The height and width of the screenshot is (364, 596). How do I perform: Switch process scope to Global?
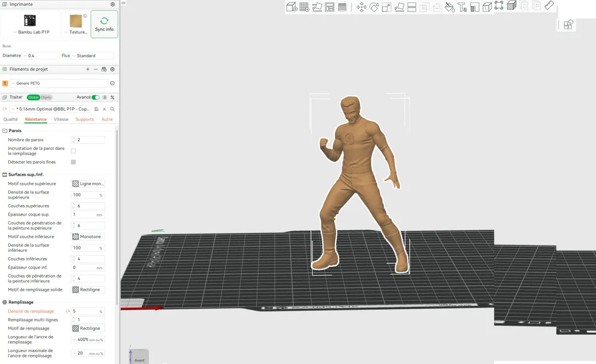33,97
